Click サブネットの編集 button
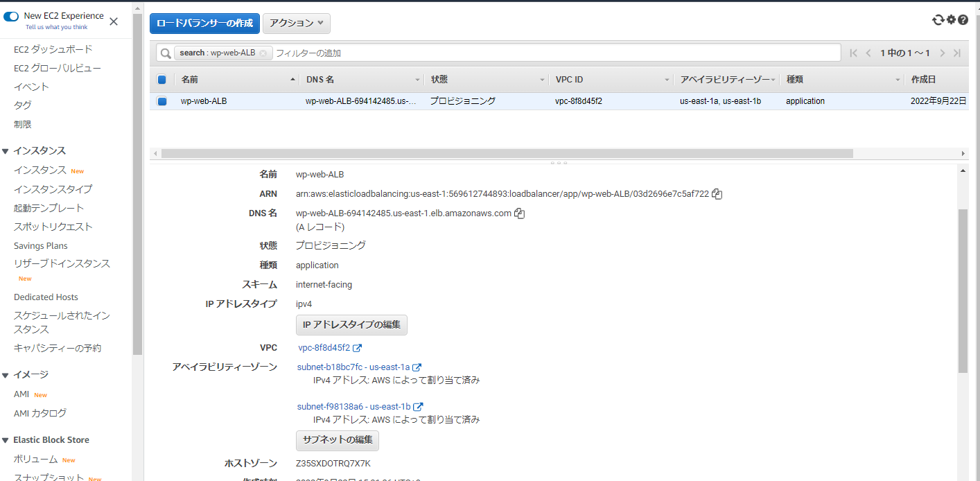 coord(338,440)
